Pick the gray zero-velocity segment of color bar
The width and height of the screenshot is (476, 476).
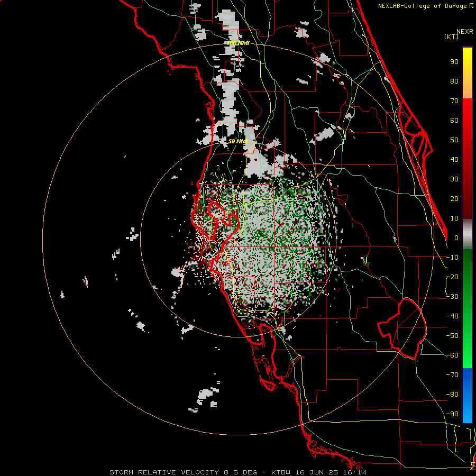(467, 234)
